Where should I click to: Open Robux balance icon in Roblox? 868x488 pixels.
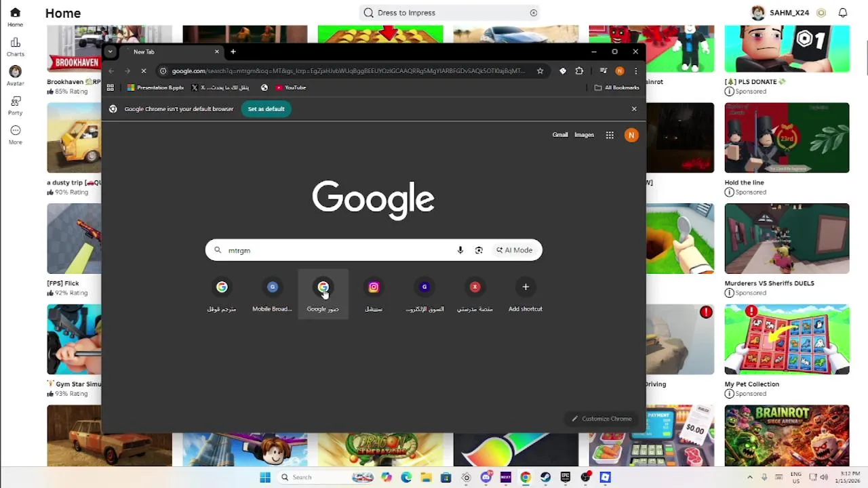point(821,13)
